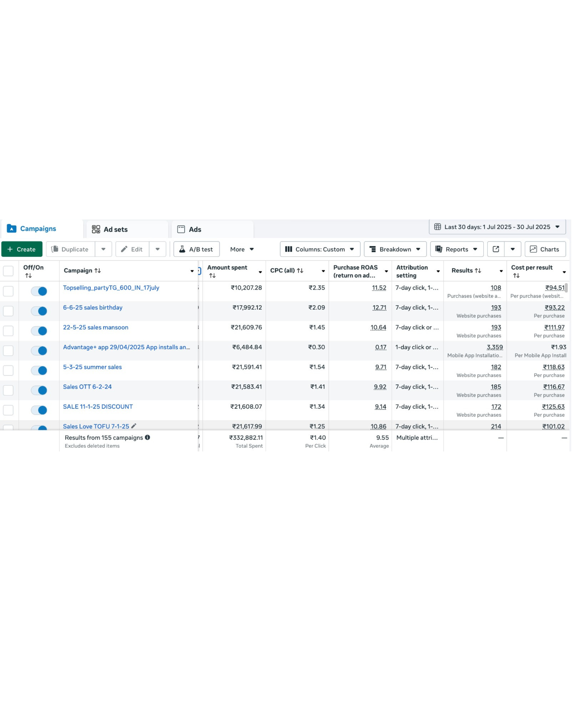Click sort arrows on Results column header
The height and width of the screenshot is (728, 582).
(478, 270)
